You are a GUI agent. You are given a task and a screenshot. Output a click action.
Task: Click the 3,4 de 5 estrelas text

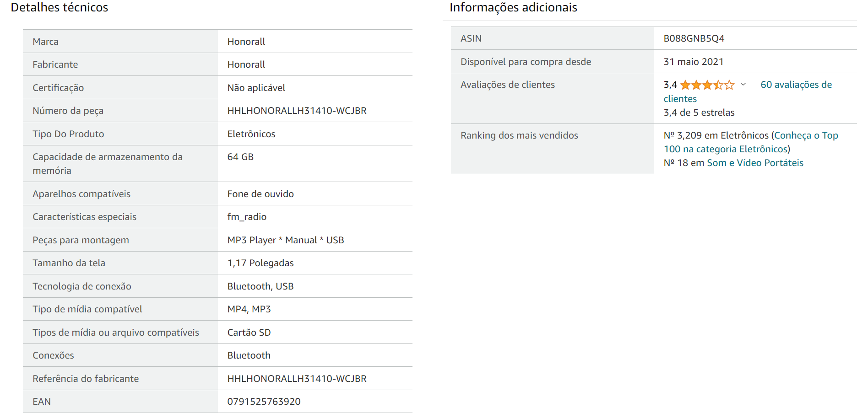coord(699,113)
